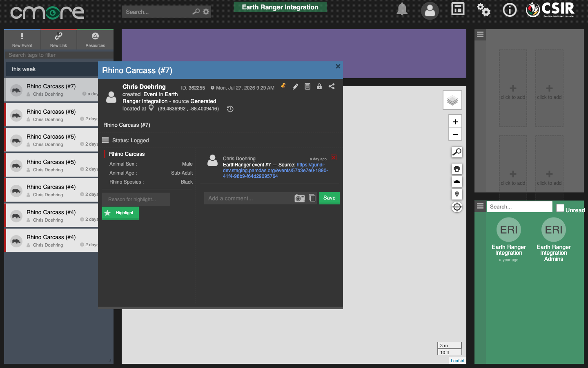Open search options gear in the top search bar
The height and width of the screenshot is (368, 588).
click(206, 11)
